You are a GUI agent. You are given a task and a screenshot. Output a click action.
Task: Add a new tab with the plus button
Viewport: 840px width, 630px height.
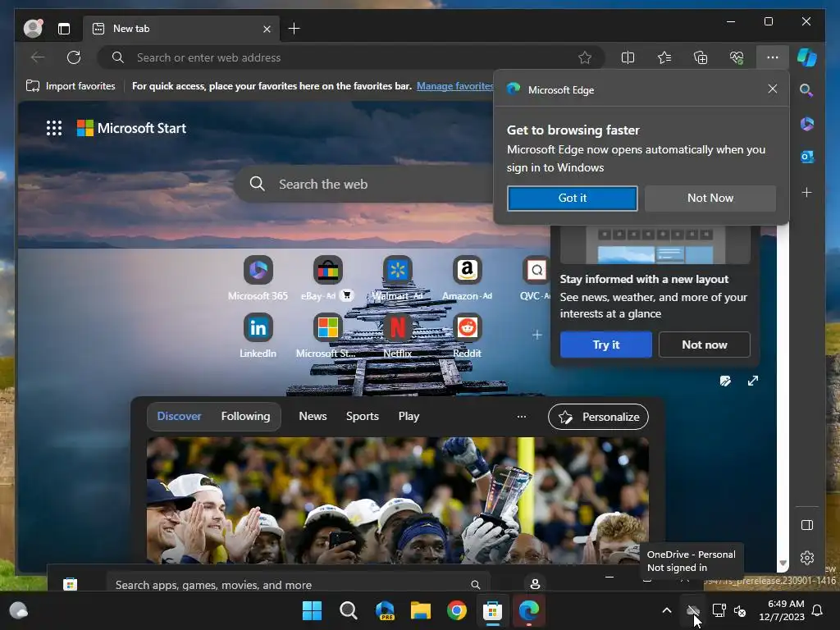point(294,29)
